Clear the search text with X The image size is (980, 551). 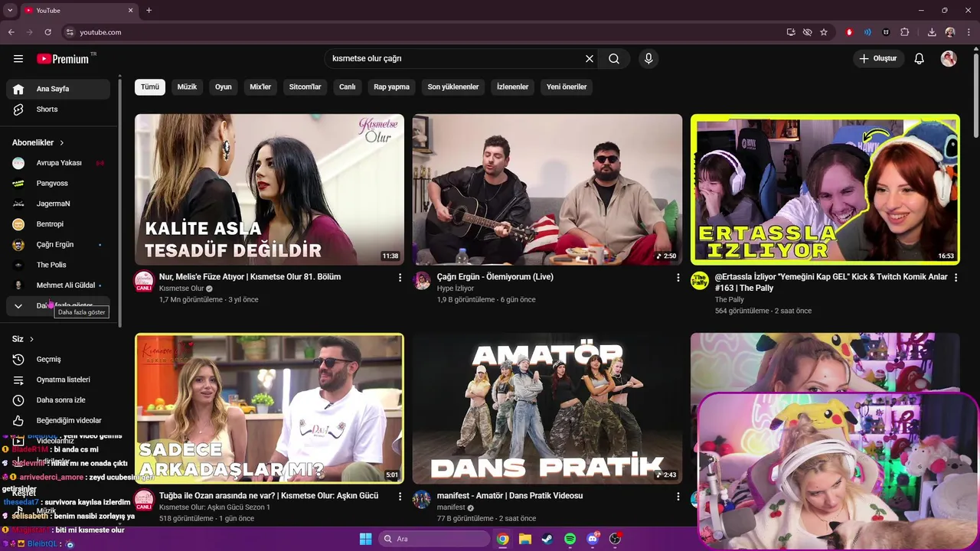(590, 59)
